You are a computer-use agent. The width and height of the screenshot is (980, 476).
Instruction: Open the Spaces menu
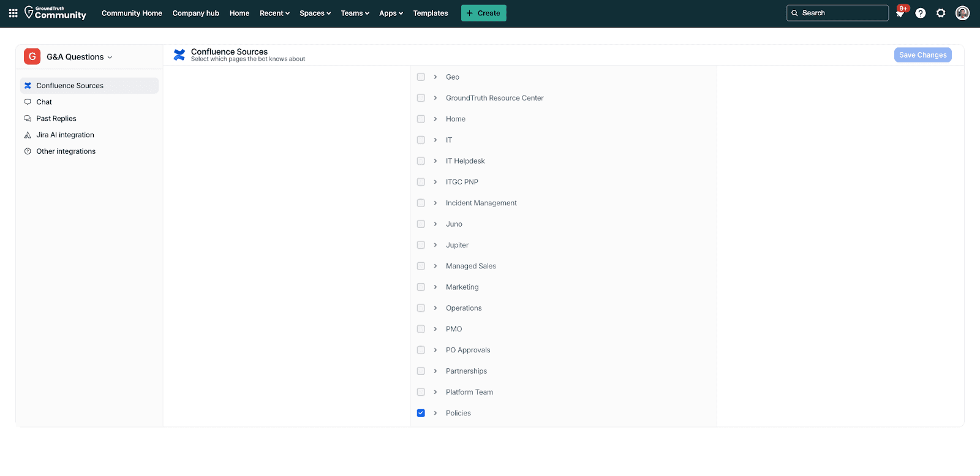click(315, 13)
